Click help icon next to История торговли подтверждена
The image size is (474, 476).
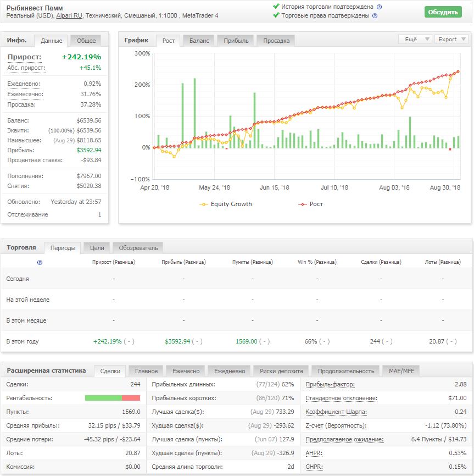[x=379, y=7]
